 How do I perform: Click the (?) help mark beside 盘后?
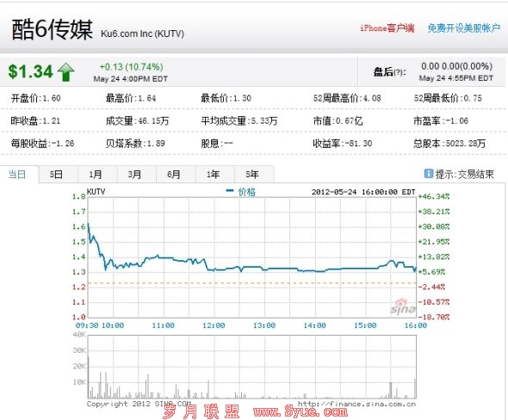399,72
